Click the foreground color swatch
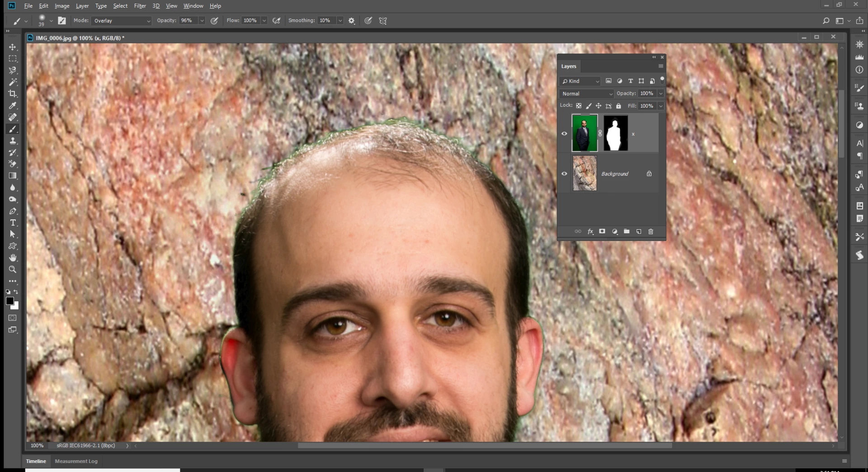 point(9,301)
